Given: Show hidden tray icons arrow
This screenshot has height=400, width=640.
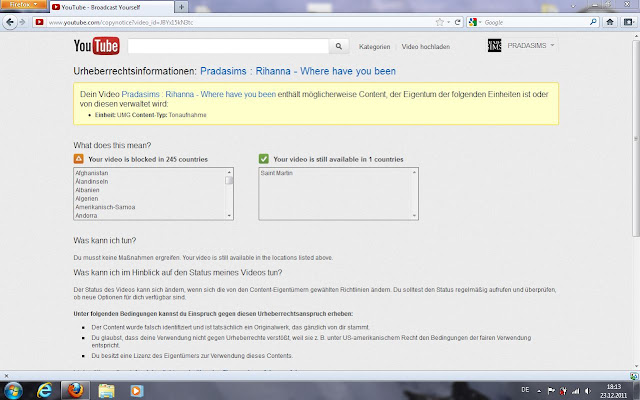Looking at the screenshot, I should (x=539, y=391).
